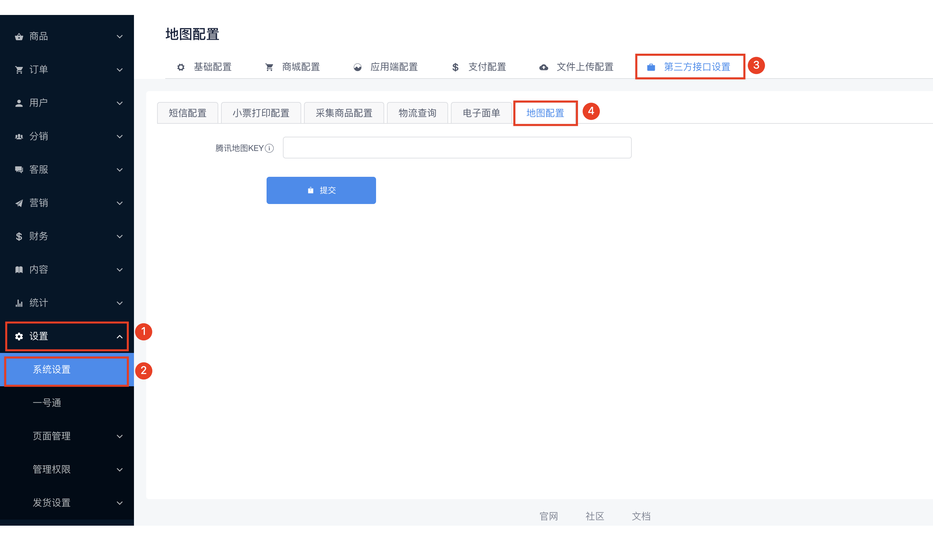The width and height of the screenshot is (933, 560).
Task: Open the 支付配置 tab
Action: coord(479,67)
